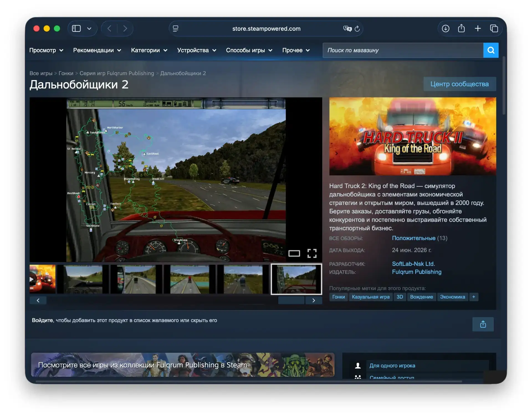Open the Положительные reviews link

click(414, 238)
